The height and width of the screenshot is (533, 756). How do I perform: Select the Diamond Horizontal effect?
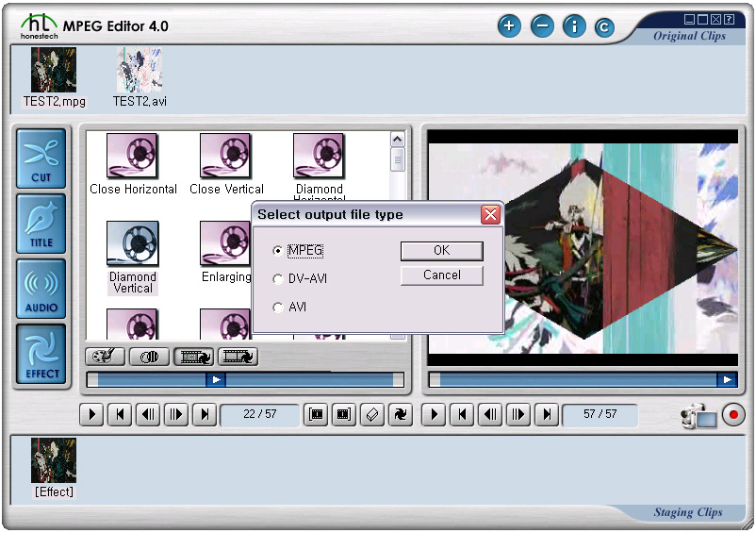(x=320, y=166)
